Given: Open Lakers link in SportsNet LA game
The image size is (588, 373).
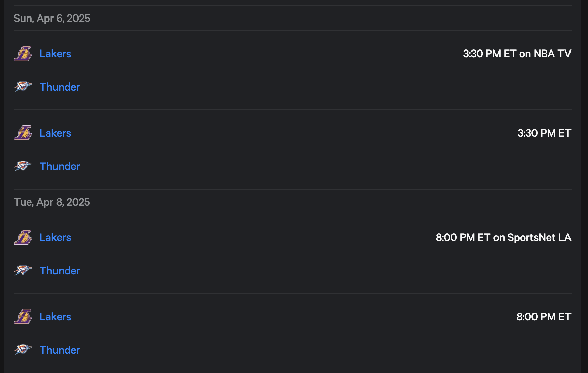Looking at the screenshot, I should pyautogui.click(x=55, y=237).
